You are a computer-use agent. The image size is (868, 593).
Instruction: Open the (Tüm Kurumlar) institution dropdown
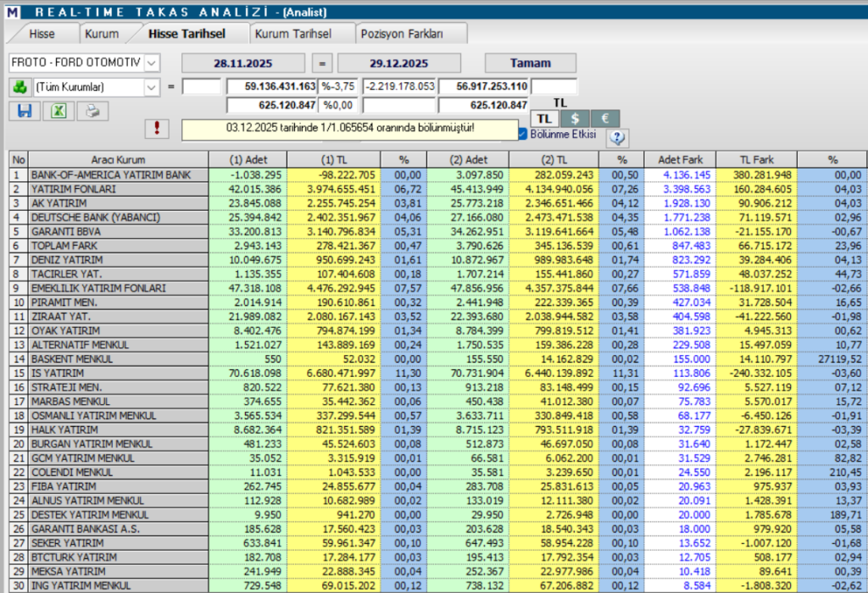pyautogui.click(x=151, y=86)
